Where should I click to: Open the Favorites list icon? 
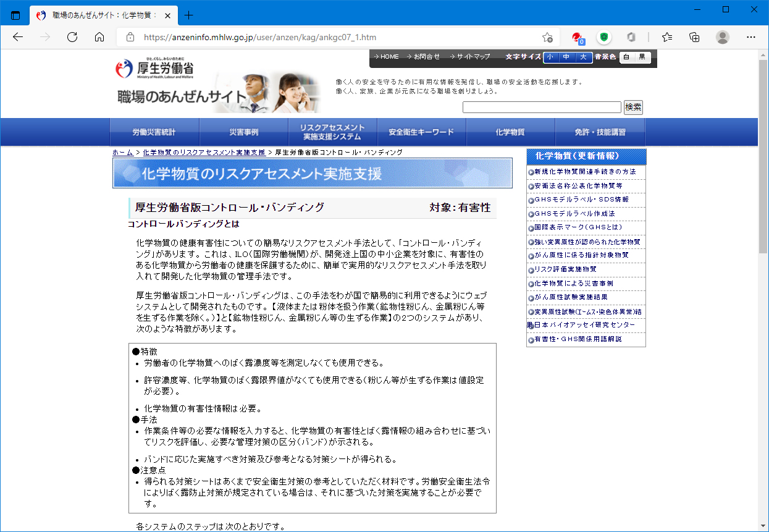667,37
